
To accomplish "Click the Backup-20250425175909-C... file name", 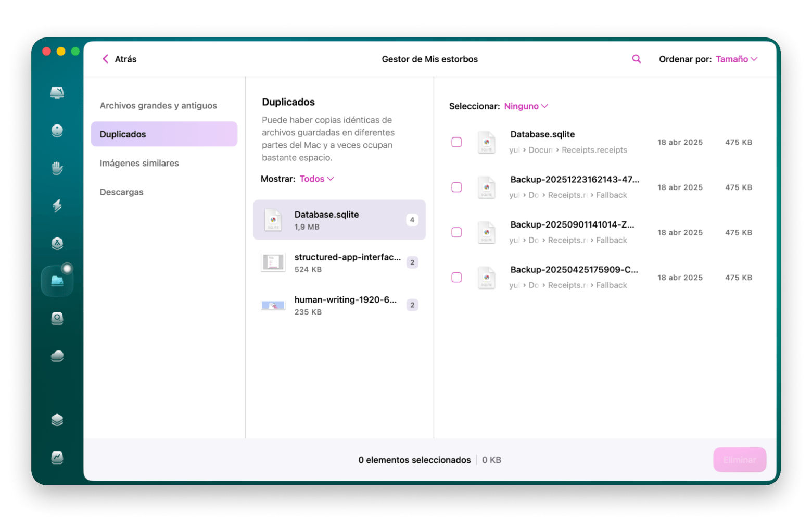I will pyautogui.click(x=574, y=270).
